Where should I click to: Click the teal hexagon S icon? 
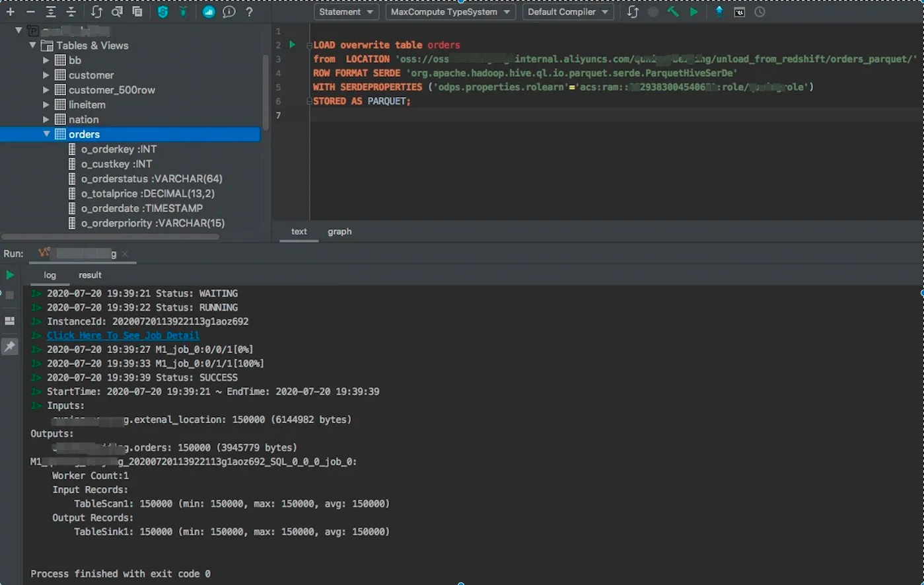[162, 12]
